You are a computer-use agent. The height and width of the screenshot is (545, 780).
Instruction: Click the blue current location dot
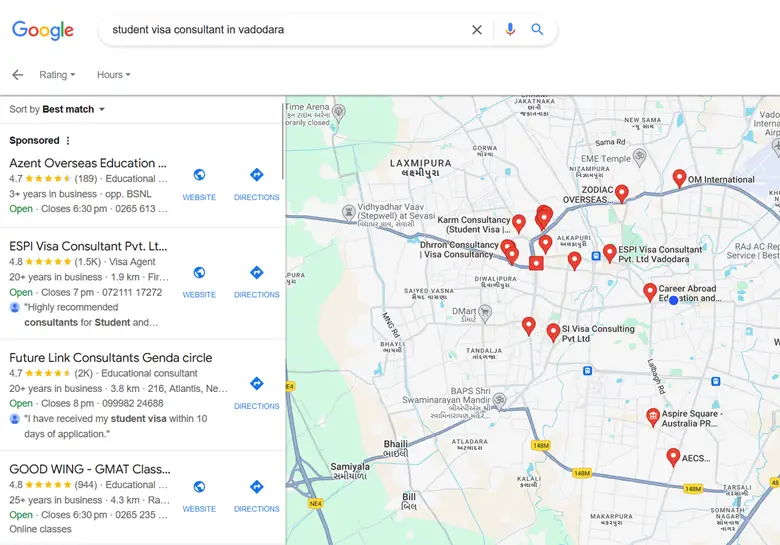[673, 300]
